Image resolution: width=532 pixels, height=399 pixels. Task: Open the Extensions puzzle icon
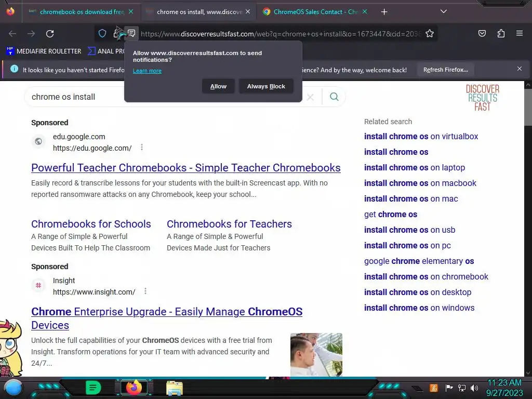tap(501, 33)
